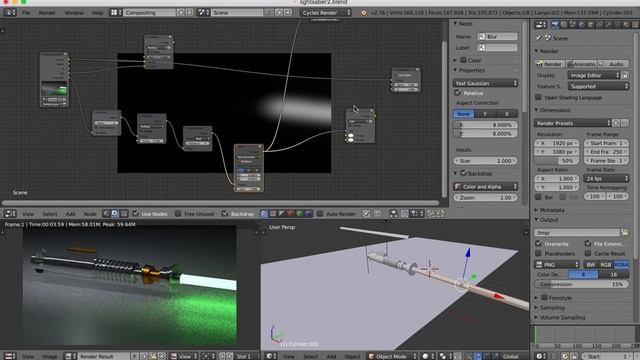Adjust the resolution percentage 50% slider
This screenshot has width=640, height=360.
coord(557,161)
